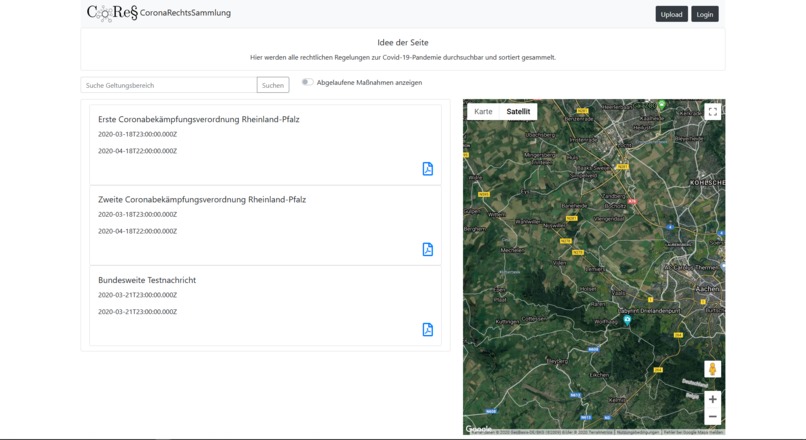Screen dimensions: 806x440
Task: Toggle Abgelaufene Maßnahmen anzeigen switch
Action: click(307, 82)
